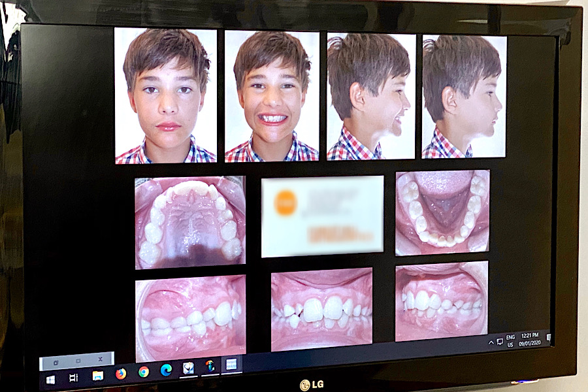Close the small floating window
The image size is (588, 392).
[100, 359]
